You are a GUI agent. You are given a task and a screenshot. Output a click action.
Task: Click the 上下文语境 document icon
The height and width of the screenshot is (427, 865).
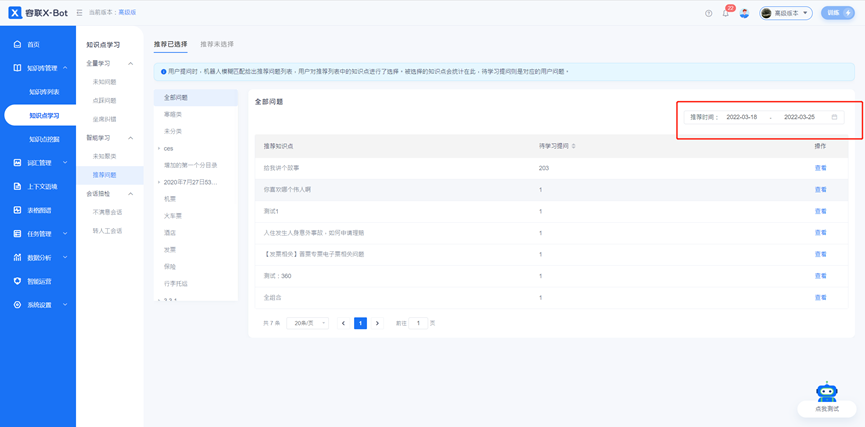click(17, 186)
